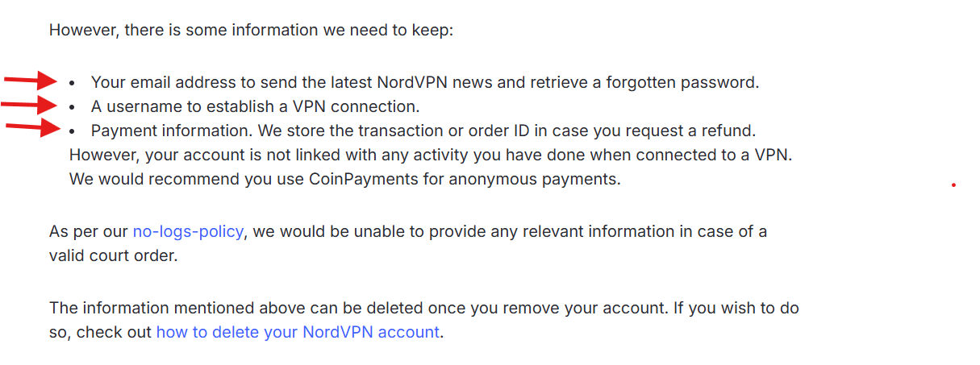980x365 pixels.
Task: Click red arrow pointing at email address item
Action: tap(31, 80)
